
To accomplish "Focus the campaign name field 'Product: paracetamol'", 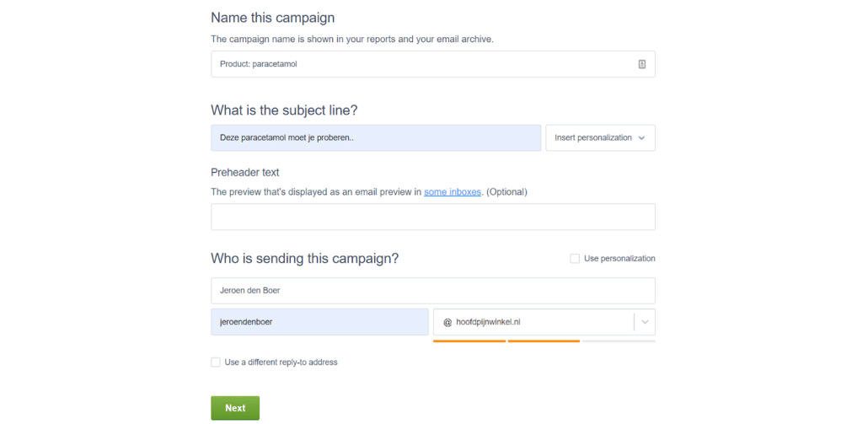I will coord(433,64).
